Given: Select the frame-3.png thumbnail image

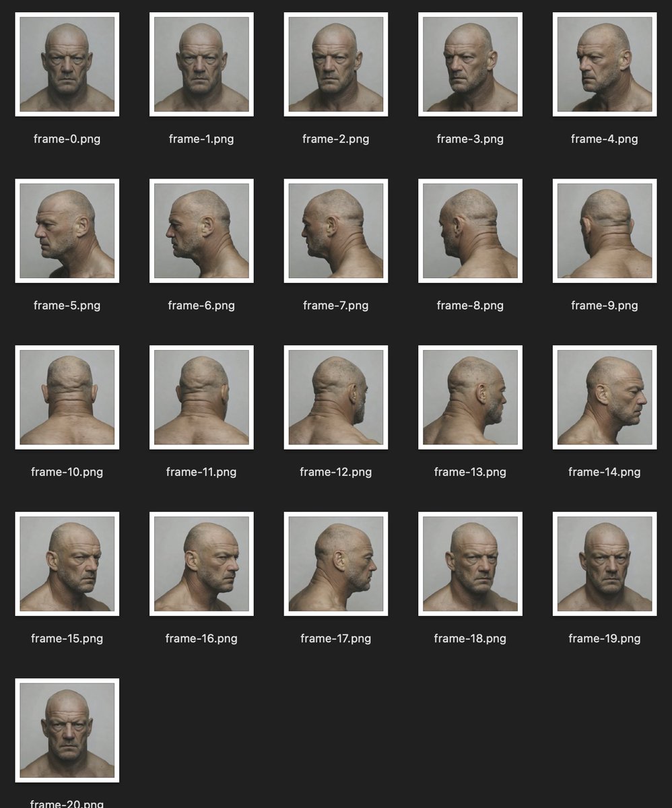Looking at the screenshot, I should point(470,64).
